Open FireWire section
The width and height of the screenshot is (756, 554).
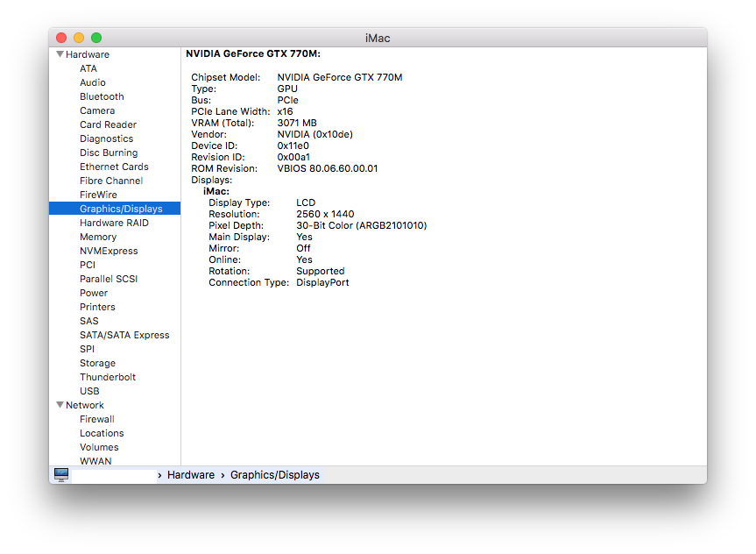98,195
